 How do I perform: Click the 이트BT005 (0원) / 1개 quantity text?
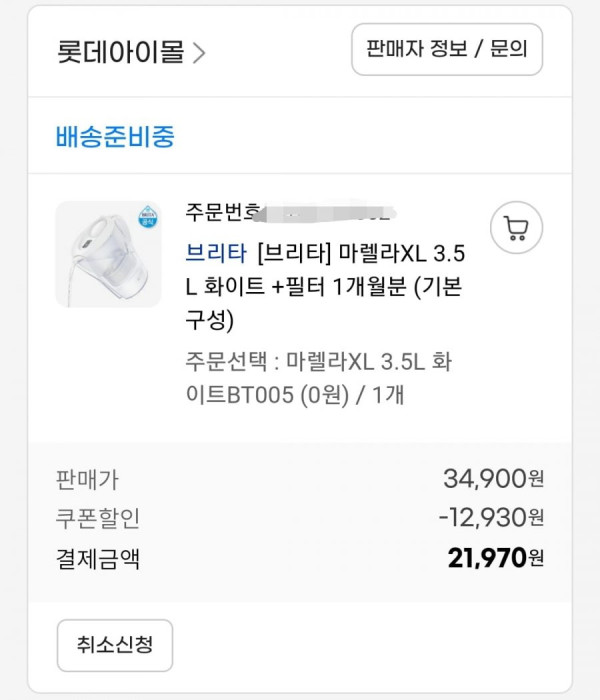click(x=295, y=395)
